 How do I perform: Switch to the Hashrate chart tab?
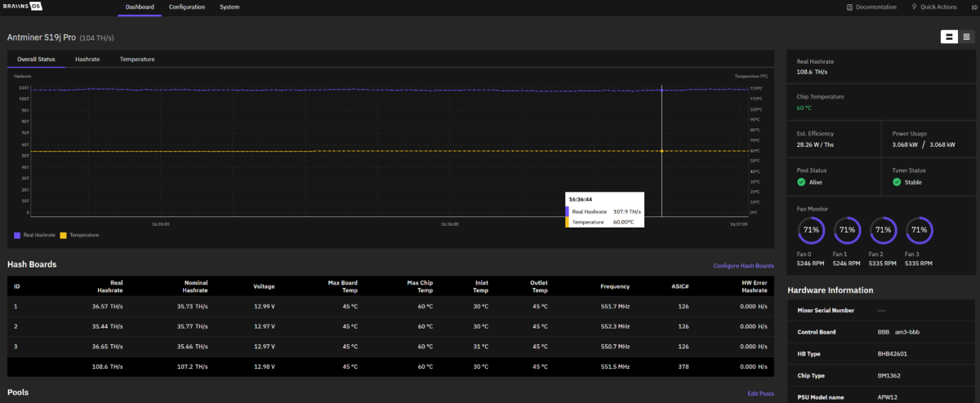[x=87, y=60]
